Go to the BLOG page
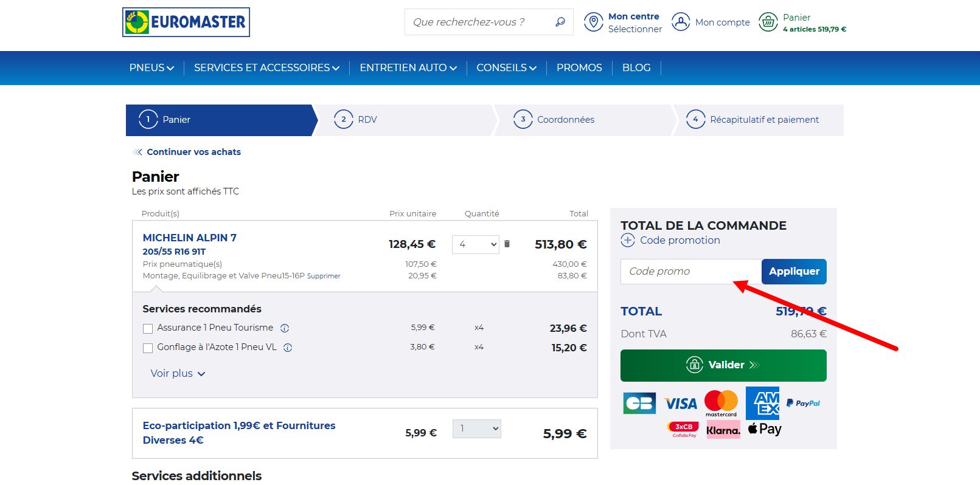The height and width of the screenshot is (485, 980). click(636, 68)
